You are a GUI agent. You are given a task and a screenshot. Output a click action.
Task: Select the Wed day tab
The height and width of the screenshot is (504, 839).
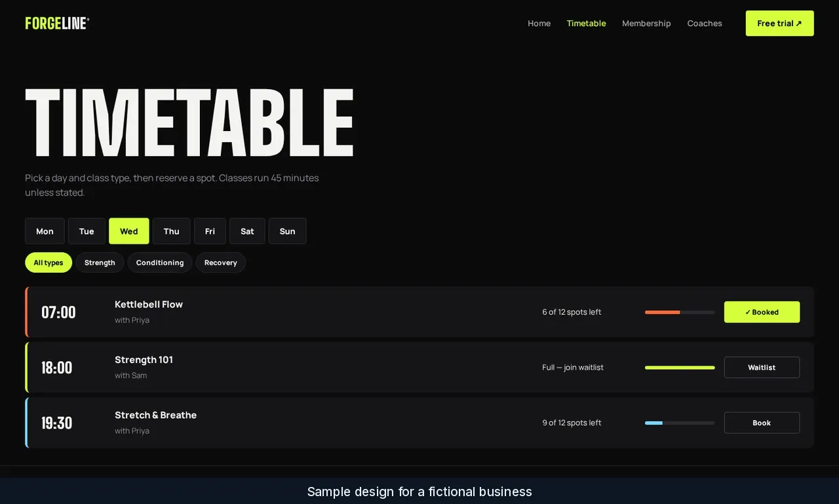click(x=129, y=231)
